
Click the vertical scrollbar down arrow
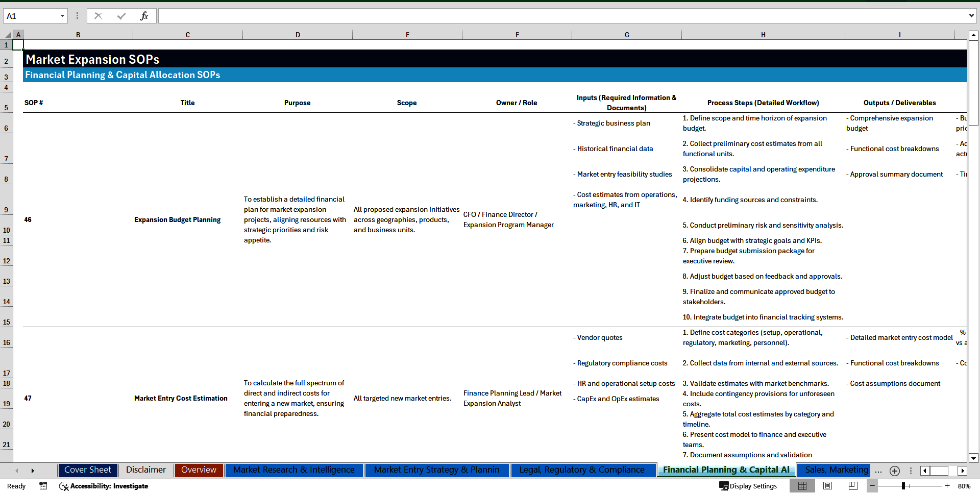pyautogui.click(x=974, y=458)
